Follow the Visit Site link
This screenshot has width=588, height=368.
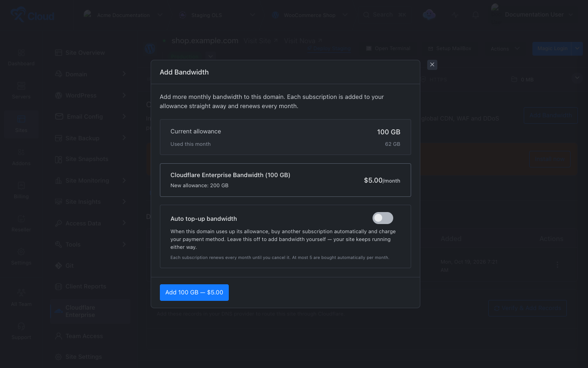(261, 41)
